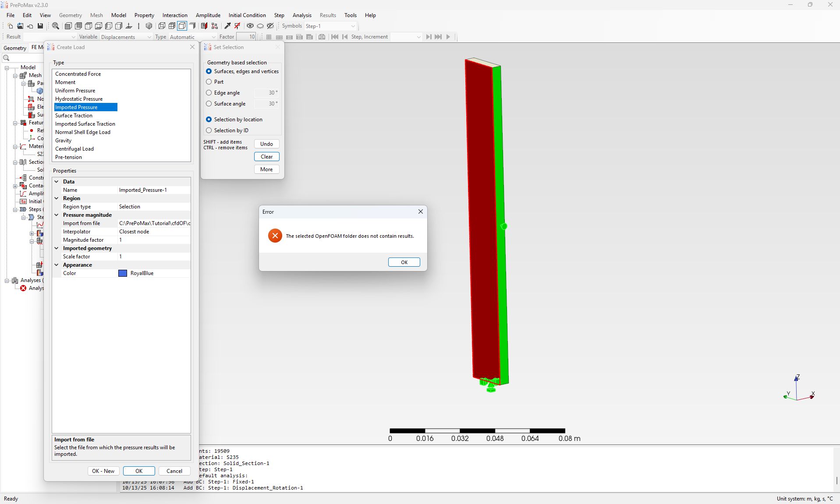Click the search magnifier in the tree panel

coord(6,58)
